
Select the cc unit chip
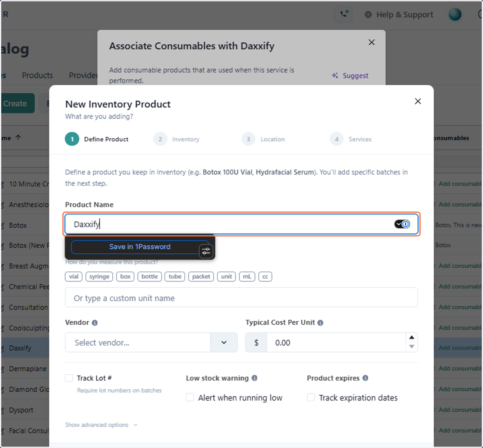pos(265,277)
